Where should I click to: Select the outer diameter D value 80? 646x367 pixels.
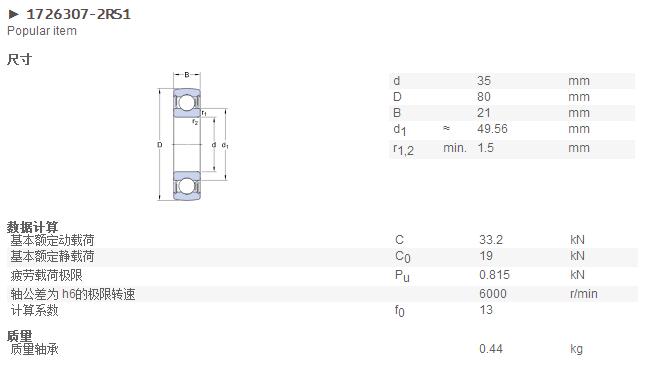point(484,97)
